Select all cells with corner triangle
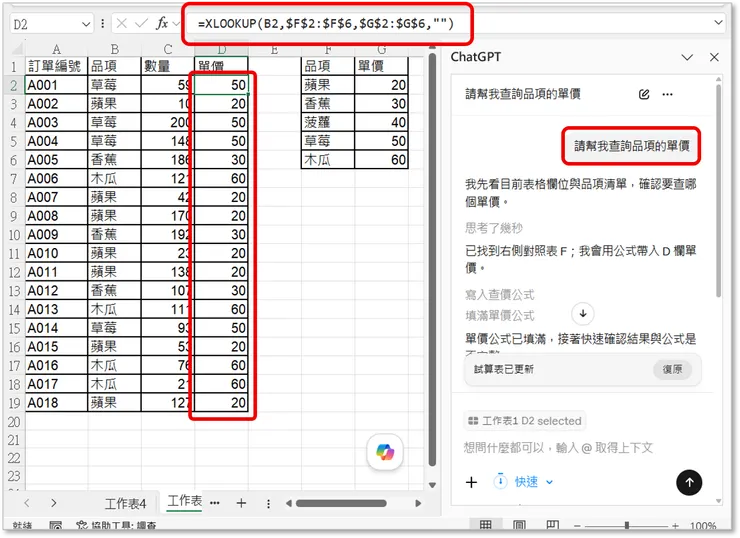 pos(17,49)
